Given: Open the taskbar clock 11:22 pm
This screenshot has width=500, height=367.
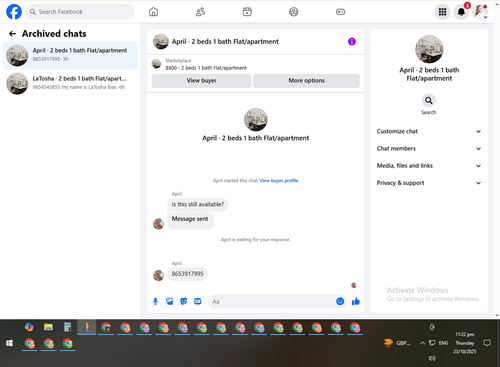Looking at the screenshot, I should pos(465,343).
